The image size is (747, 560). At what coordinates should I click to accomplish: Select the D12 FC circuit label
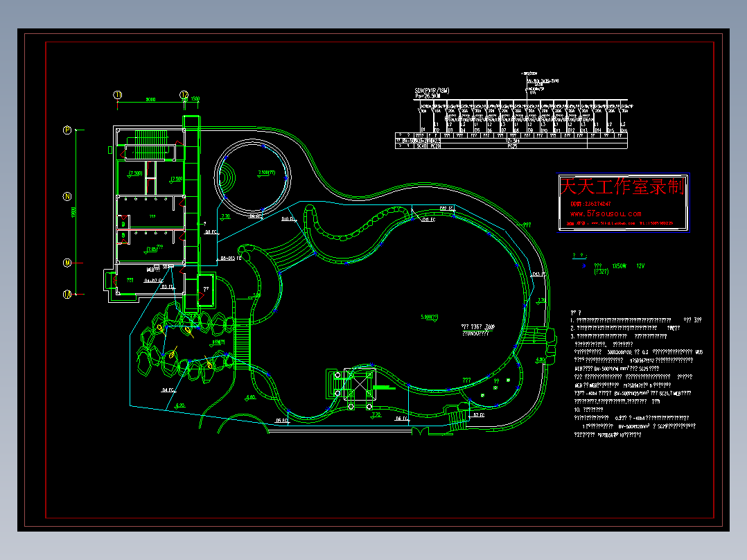(x=446, y=209)
